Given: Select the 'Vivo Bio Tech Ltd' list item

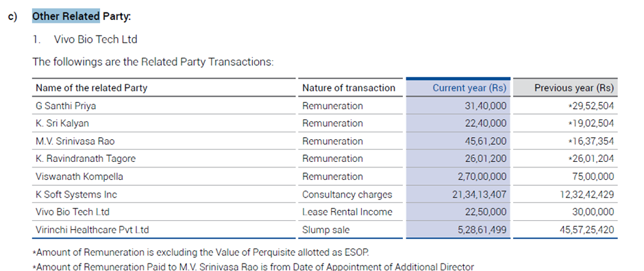Looking at the screenshot, I should coord(95,40).
